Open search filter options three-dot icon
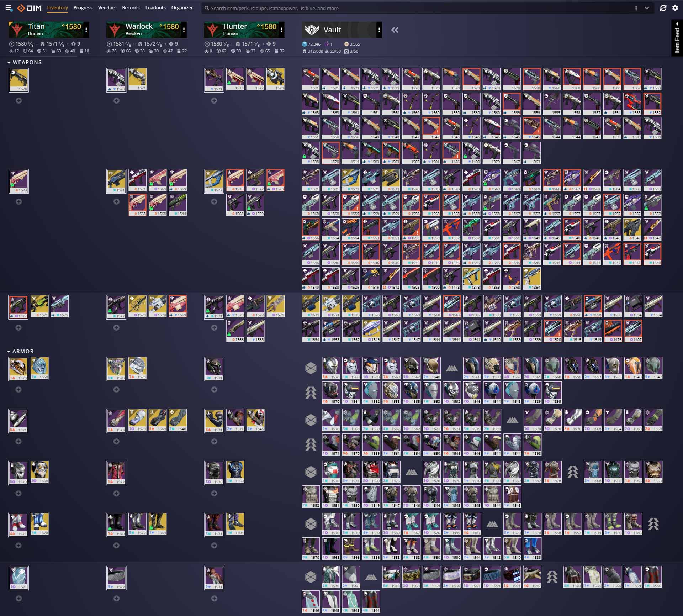 click(x=636, y=8)
